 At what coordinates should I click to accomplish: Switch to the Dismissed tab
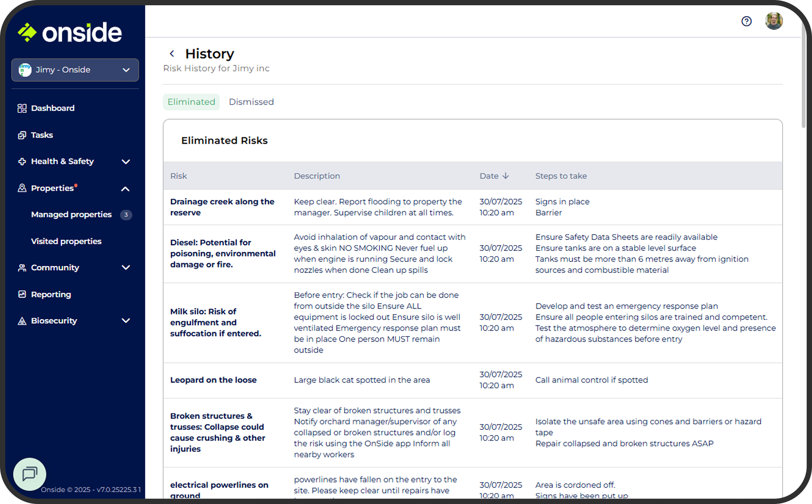(251, 102)
